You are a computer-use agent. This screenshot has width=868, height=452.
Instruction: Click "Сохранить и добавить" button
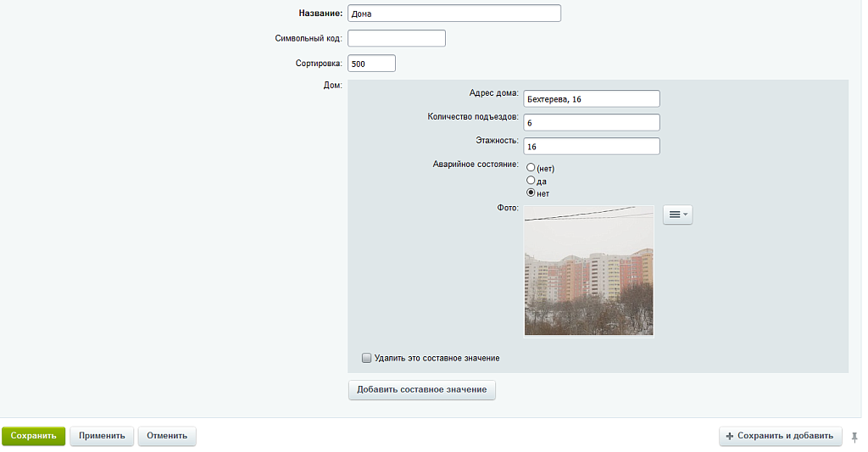tap(780, 436)
